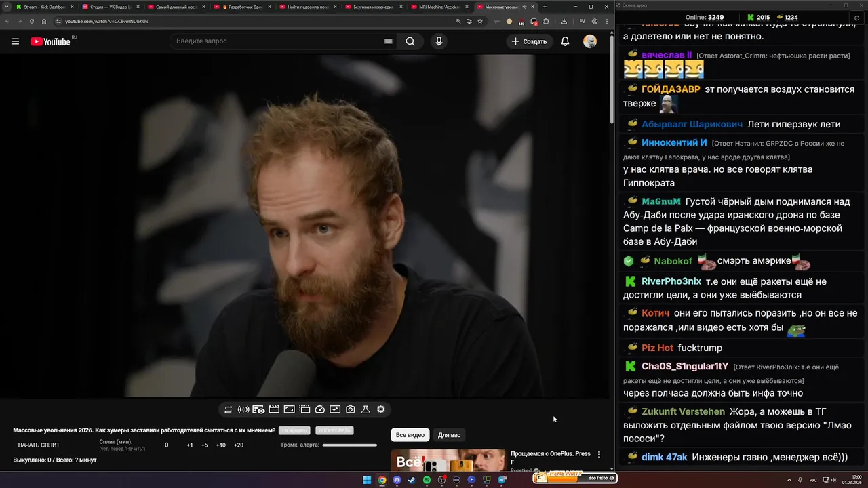868x488 pixels.
Task: Take a screenshot with the camera icon
Action: click(351, 409)
